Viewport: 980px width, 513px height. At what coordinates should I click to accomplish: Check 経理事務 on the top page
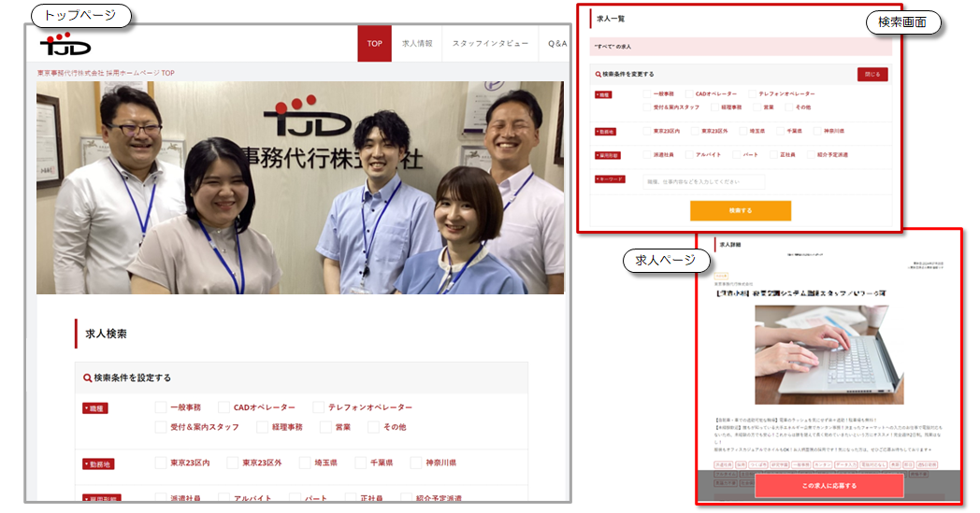pos(263,427)
